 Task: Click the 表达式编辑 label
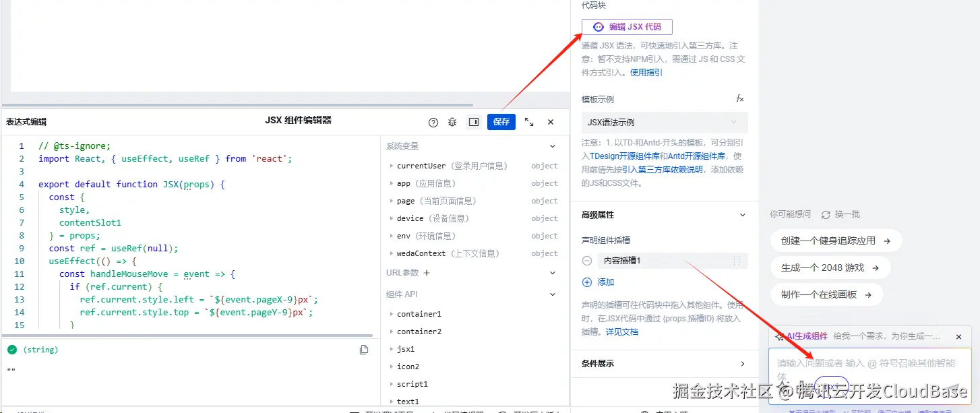coord(26,122)
